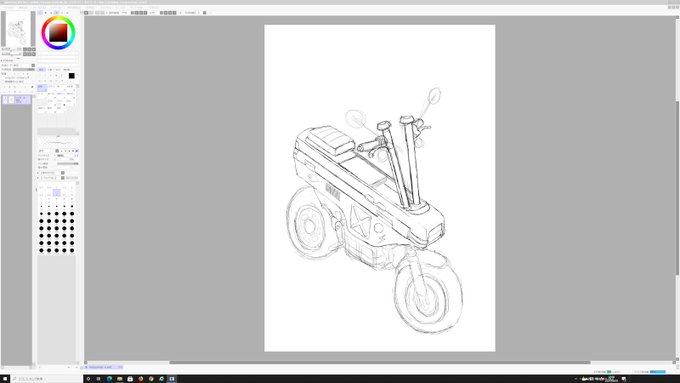Toggle the swatches panel icon
This screenshot has width=680, height=383.
pyautogui.click(x=62, y=13)
